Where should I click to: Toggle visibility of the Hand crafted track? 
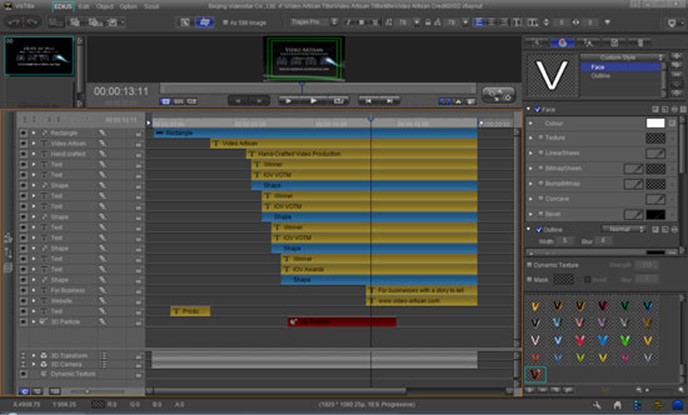pos(23,154)
